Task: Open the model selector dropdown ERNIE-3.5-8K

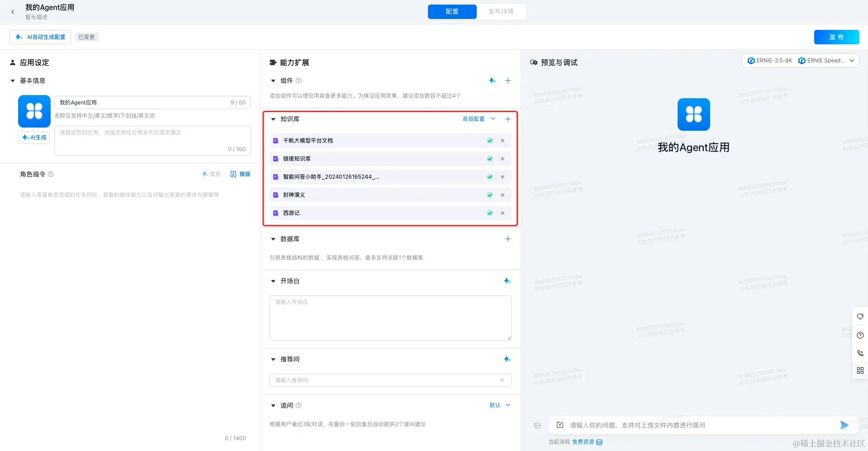Action: click(801, 61)
